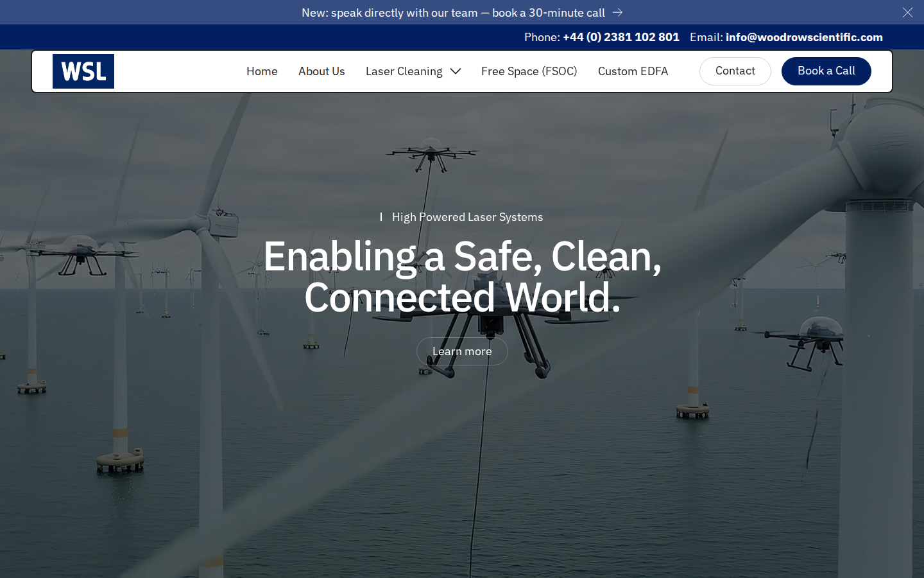
Task: Click the info@woodrowscientific.com email link
Action: point(804,37)
